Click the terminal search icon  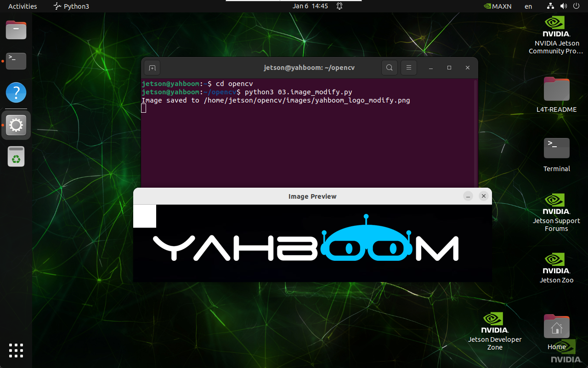tap(389, 68)
